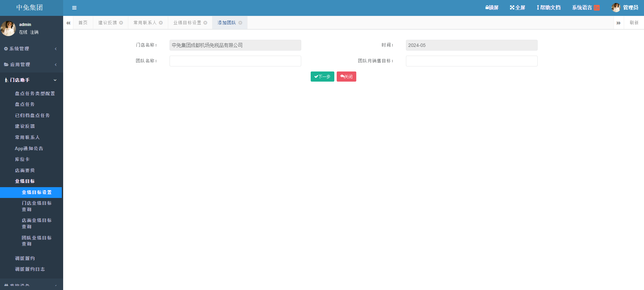Click the 团队名称 input field
This screenshot has height=290, width=644.
pyautogui.click(x=235, y=61)
